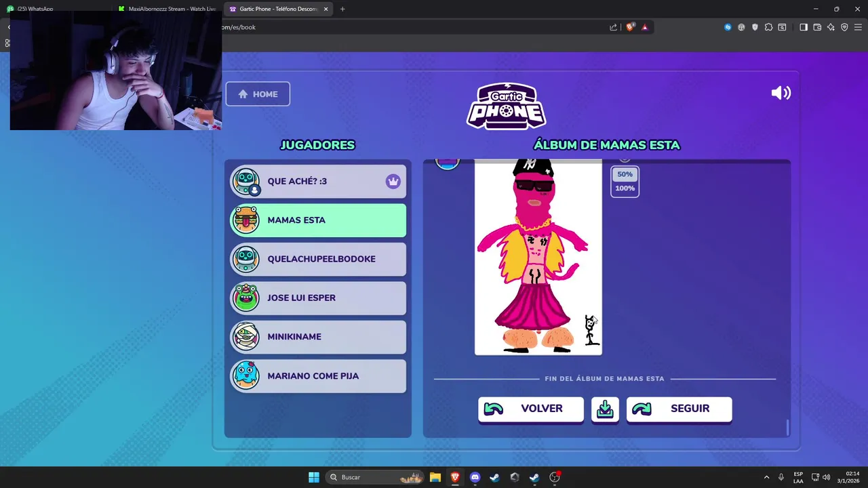
Task: Open the extensions puzzle icon
Action: coord(768,27)
